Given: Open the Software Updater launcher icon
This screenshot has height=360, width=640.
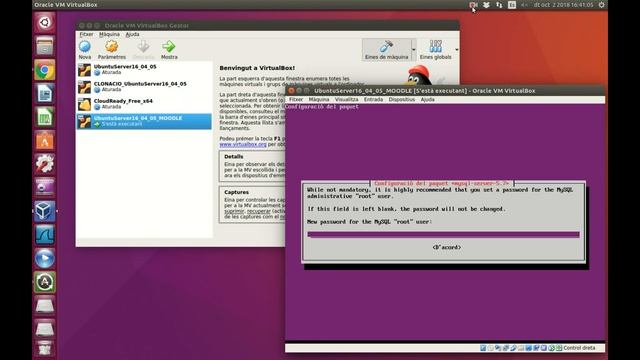Looking at the screenshot, I should (x=44, y=282).
